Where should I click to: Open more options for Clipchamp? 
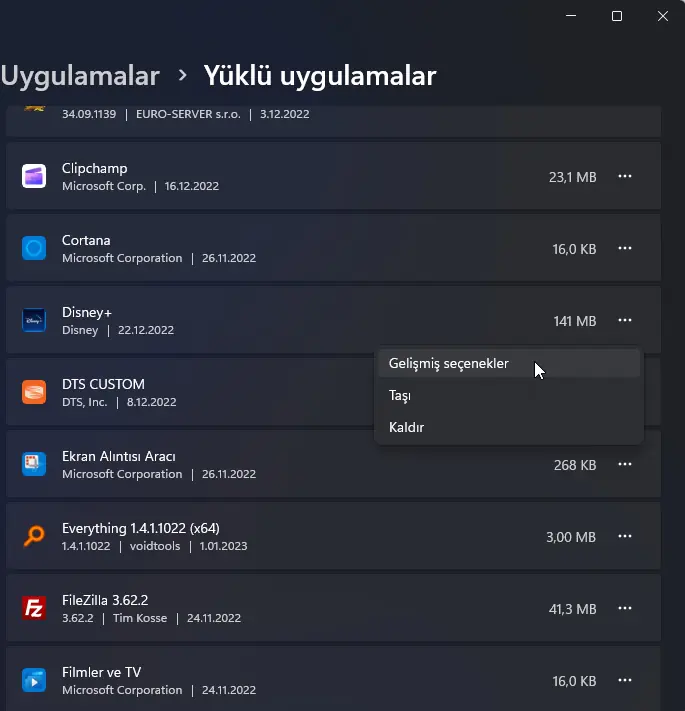pyautogui.click(x=625, y=176)
